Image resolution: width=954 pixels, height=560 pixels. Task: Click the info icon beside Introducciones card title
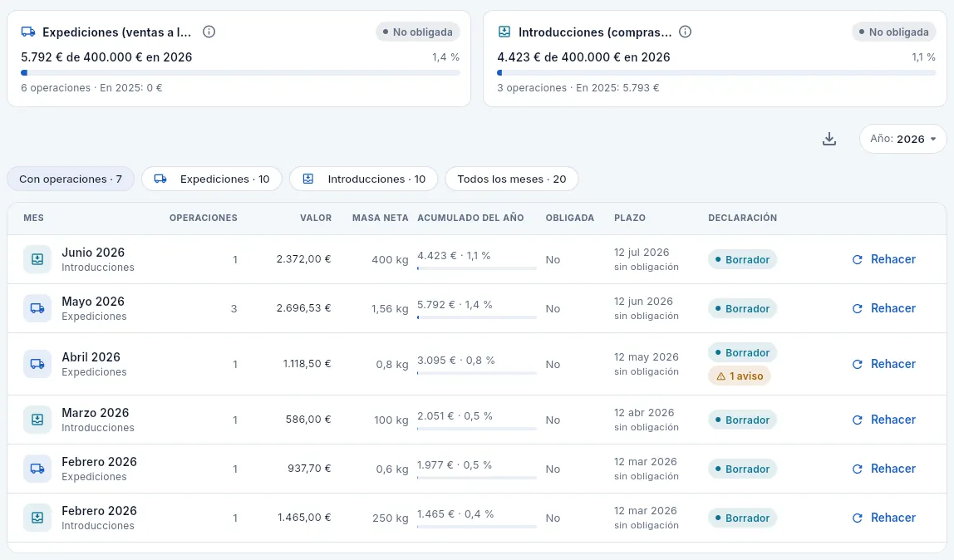(x=685, y=32)
